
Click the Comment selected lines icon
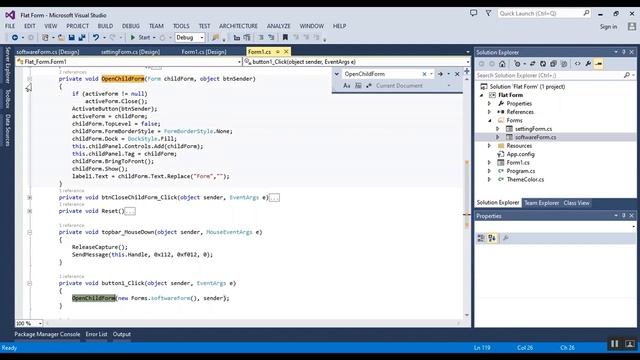pyautogui.click(x=237, y=38)
